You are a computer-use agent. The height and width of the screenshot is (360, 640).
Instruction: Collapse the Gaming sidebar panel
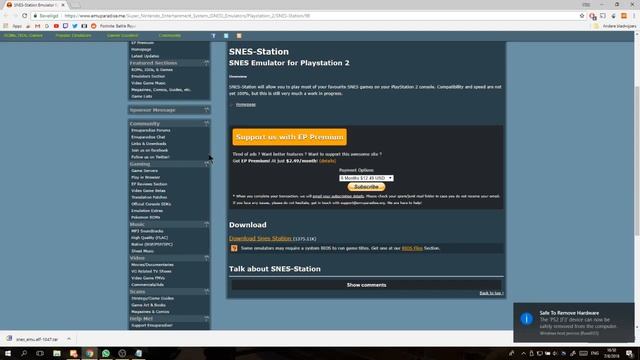pyautogui.click(x=207, y=164)
